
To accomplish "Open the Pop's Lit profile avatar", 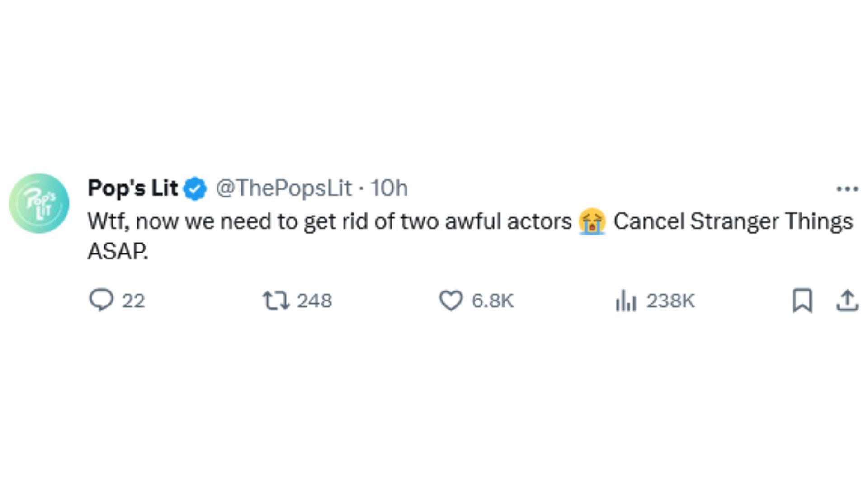I will [39, 203].
